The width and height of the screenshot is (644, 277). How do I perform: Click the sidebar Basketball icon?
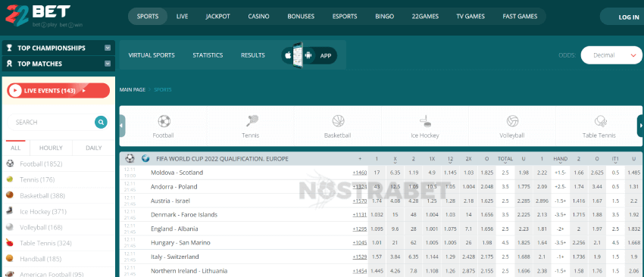(x=11, y=195)
